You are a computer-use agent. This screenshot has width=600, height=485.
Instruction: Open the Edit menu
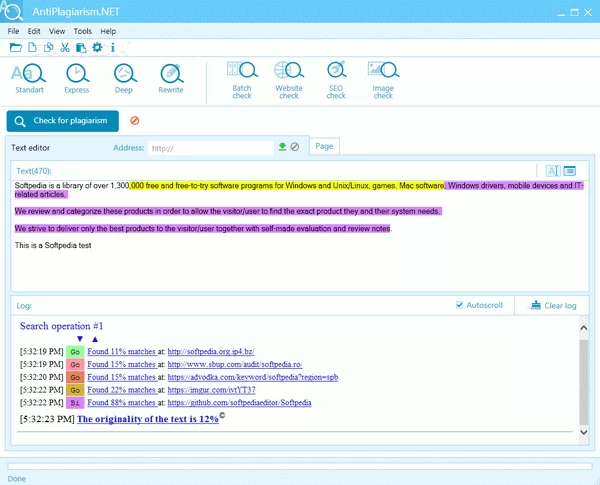pyautogui.click(x=34, y=31)
